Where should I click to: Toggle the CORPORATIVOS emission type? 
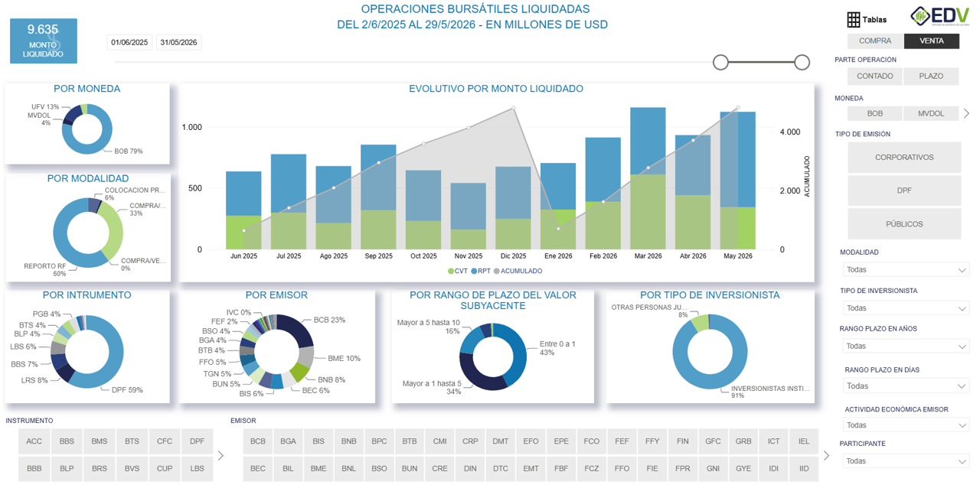(904, 158)
